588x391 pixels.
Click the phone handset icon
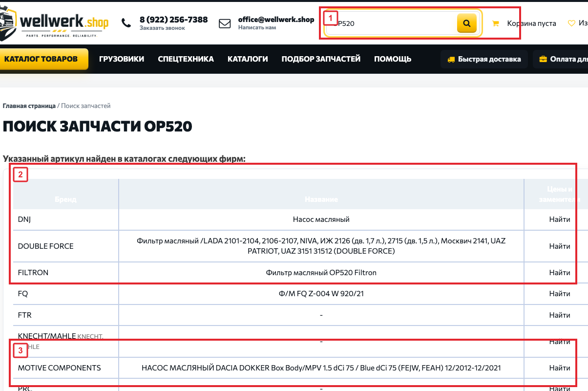click(x=126, y=23)
